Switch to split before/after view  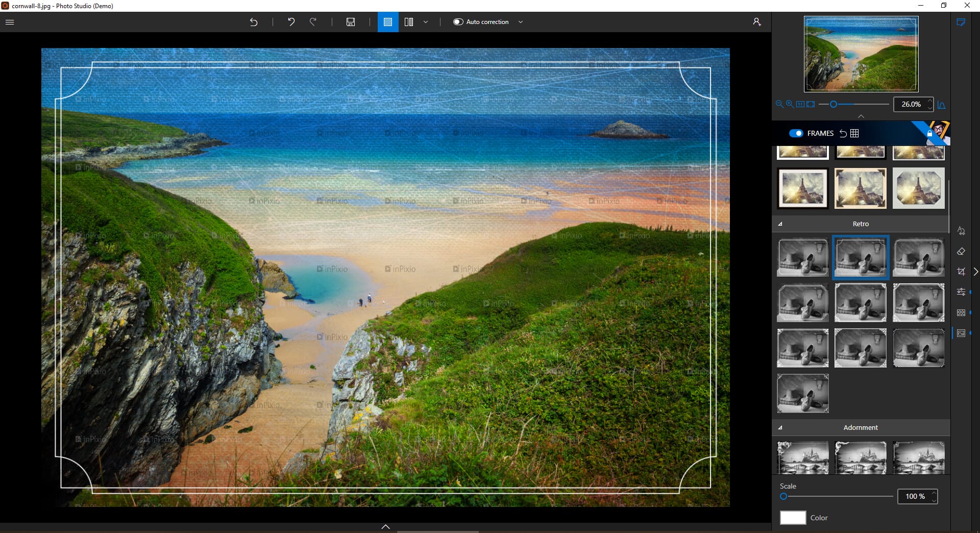[409, 22]
